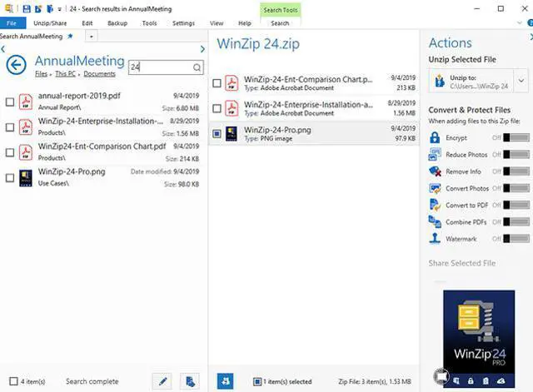The height and width of the screenshot is (392, 533).
Task: Toggle the Encrypt switch
Action: 516,137
